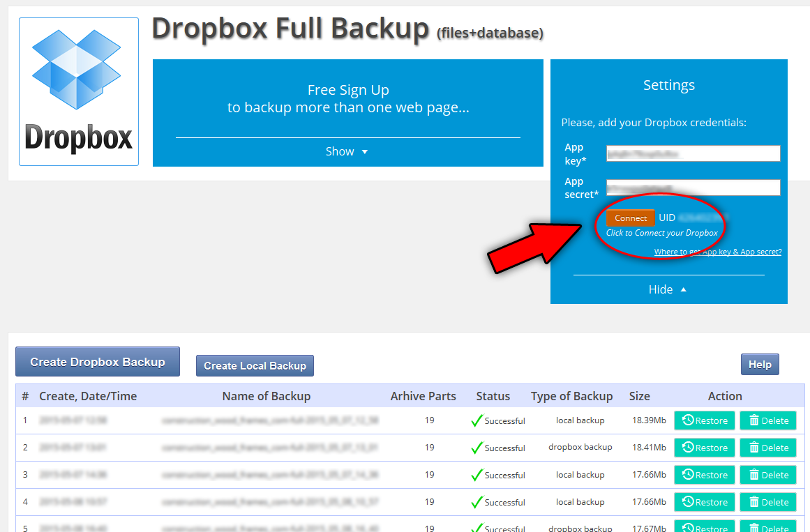This screenshot has height=532, width=810.
Task: Click '18.41Mb' size cell
Action: [x=650, y=448]
